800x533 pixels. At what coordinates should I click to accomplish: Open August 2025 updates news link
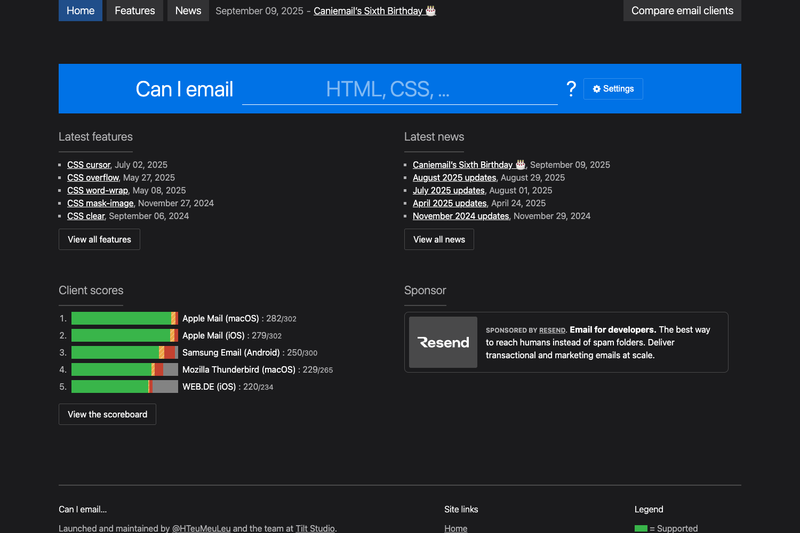(x=454, y=177)
